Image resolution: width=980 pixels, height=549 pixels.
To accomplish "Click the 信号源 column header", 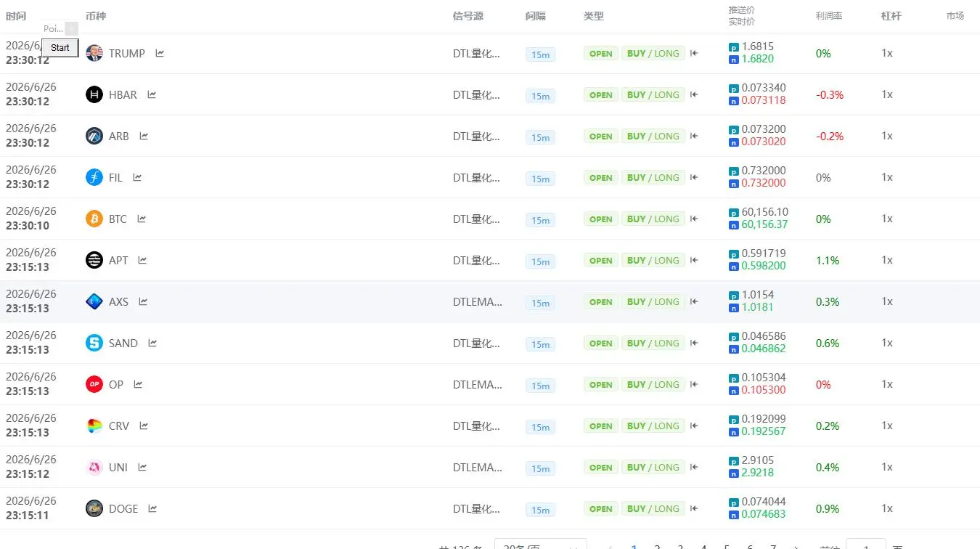I will click(468, 16).
